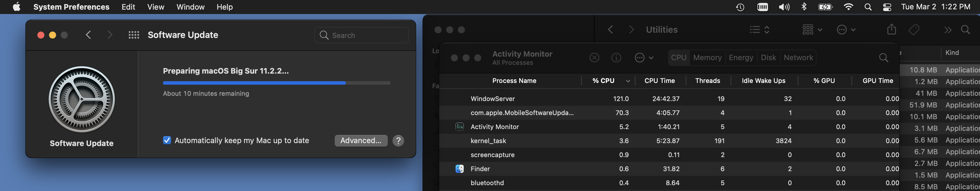Sort by % CPU column header
Viewport: 980px width, 191px height.
point(603,81)
